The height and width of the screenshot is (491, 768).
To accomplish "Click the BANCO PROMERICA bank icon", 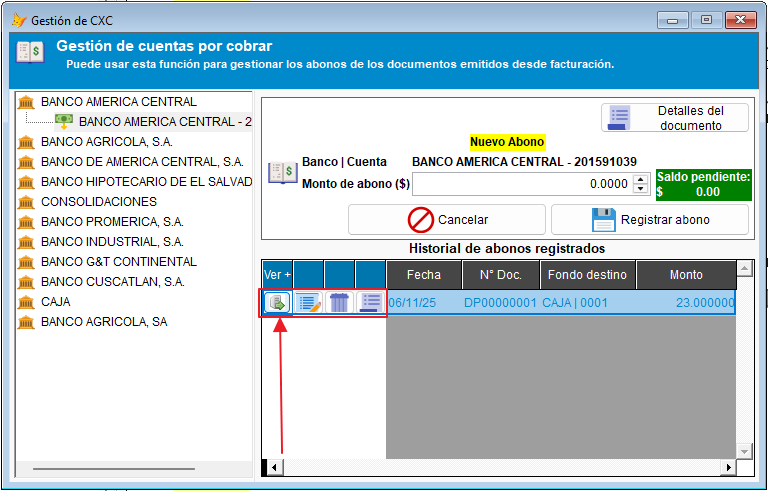I will point(26,222).
